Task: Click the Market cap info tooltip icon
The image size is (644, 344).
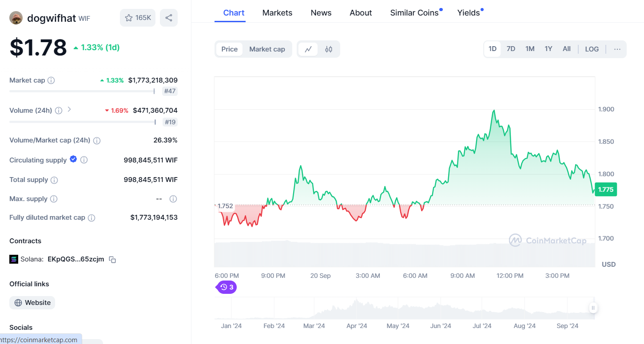Action: (x=51, y=80)
